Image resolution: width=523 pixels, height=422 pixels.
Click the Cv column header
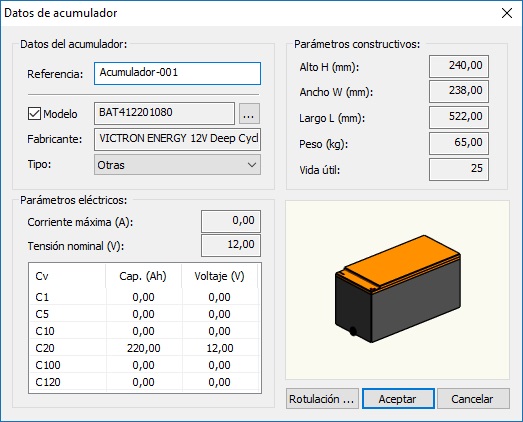(68, 276)
